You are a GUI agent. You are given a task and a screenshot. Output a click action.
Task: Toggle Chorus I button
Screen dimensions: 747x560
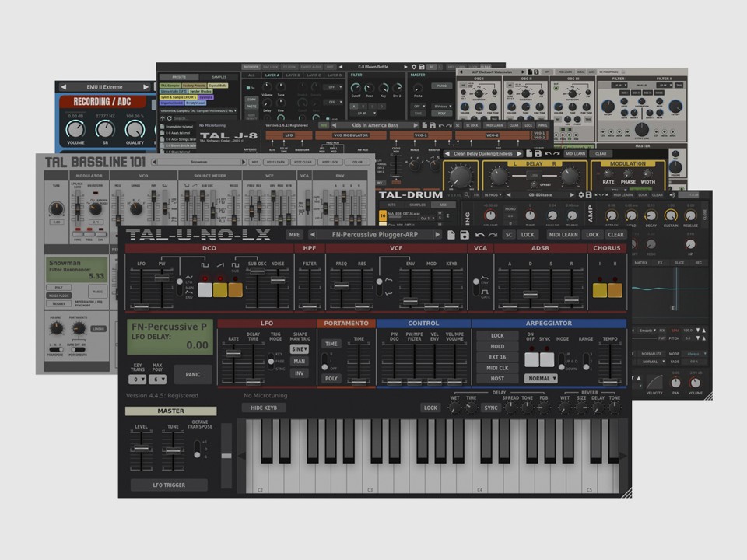pyautogui.click(x=600, y=290)
